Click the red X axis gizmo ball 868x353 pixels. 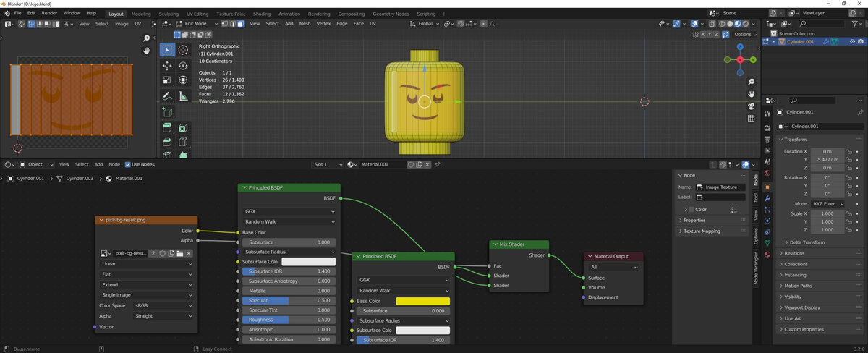pyautogui.click(x=740, y=59)
